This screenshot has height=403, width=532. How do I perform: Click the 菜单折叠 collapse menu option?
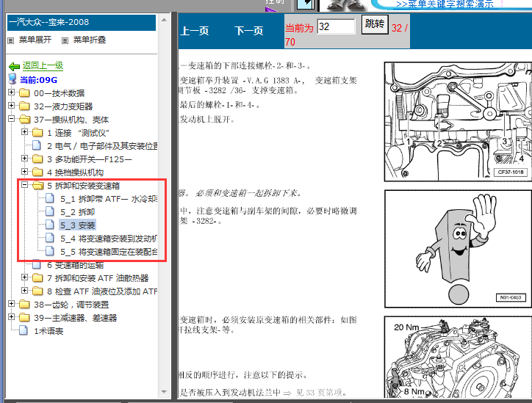(90, 40)
